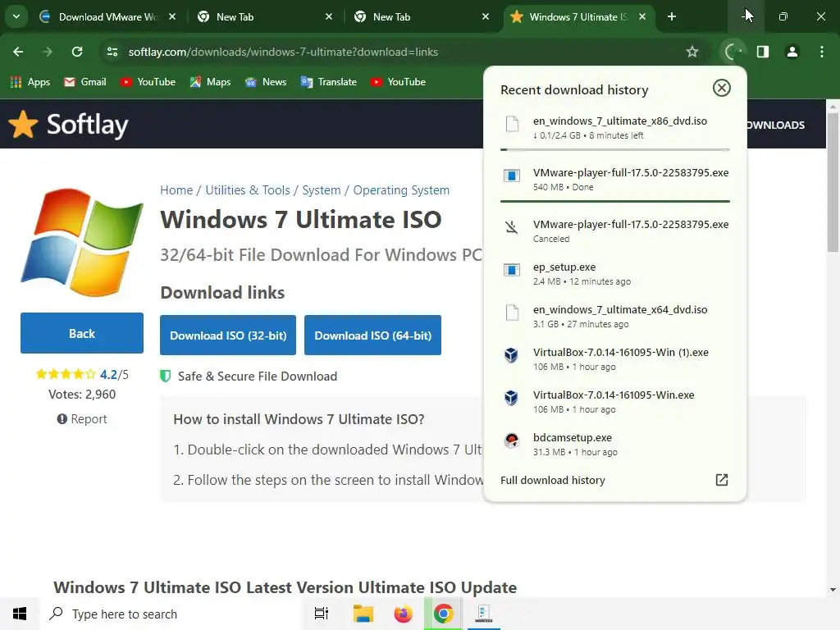The width and height of the screenshot is (840, 630).
Task: Click the page vertical scrollbar thumb
Action: click(x=833, y=182)
